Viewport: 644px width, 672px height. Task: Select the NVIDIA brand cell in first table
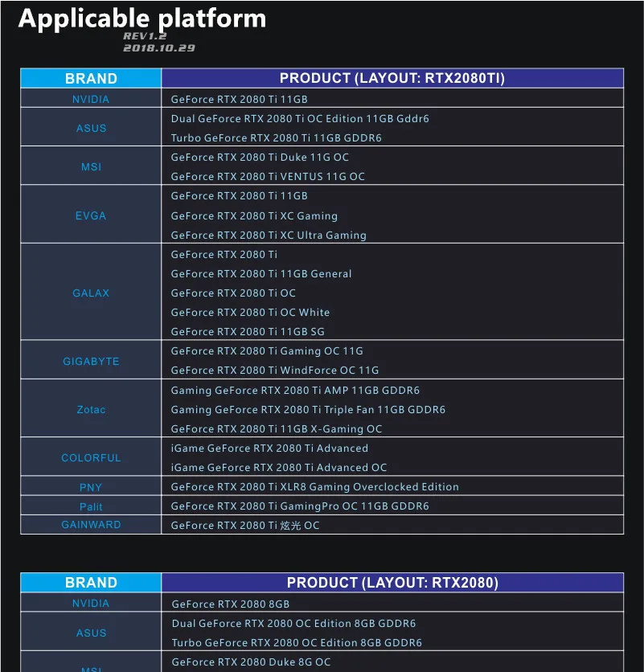pos(91,99)
